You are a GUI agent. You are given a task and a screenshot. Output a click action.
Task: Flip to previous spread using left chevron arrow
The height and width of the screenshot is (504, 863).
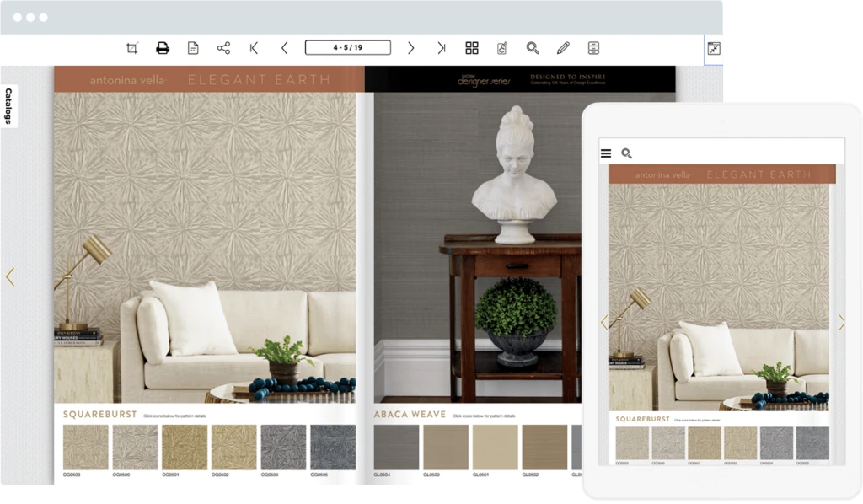11,278
